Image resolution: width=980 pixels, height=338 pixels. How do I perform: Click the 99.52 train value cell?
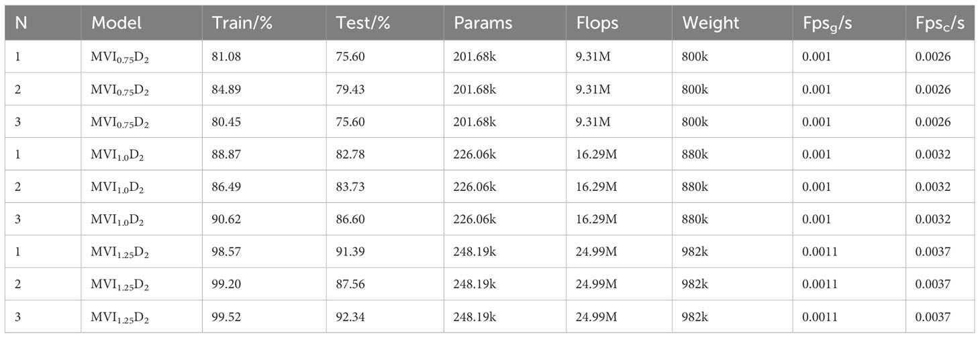264,316
